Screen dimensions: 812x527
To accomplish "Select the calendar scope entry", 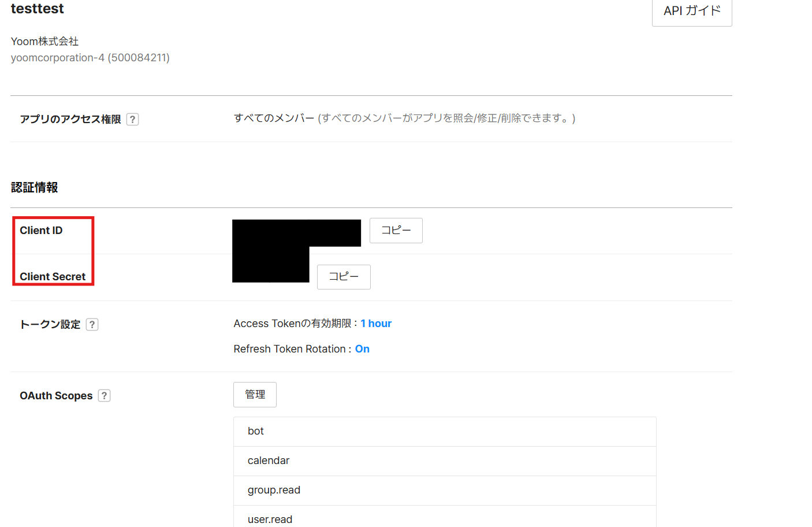I will pyautogui.click(x=444, y=461).
